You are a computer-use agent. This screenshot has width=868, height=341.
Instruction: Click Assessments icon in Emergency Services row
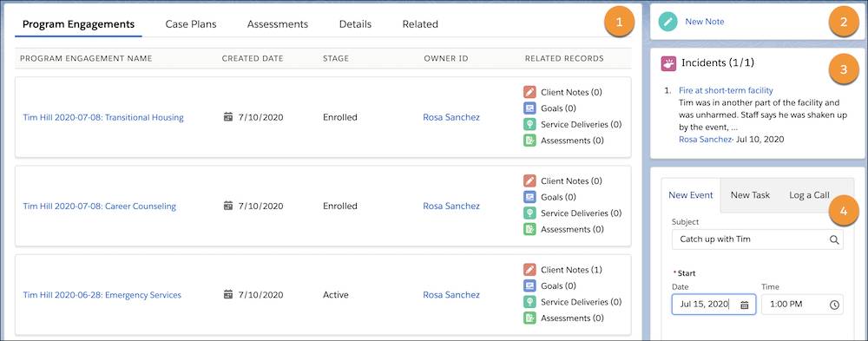click(529, 318)
